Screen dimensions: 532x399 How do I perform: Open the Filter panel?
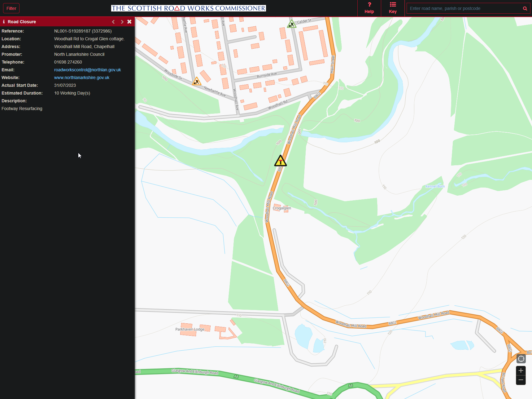click(11, 8)
